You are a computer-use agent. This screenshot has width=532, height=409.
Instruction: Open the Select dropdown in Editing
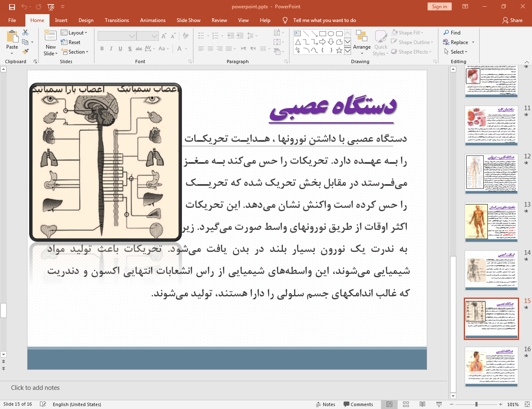click(455, 52)
